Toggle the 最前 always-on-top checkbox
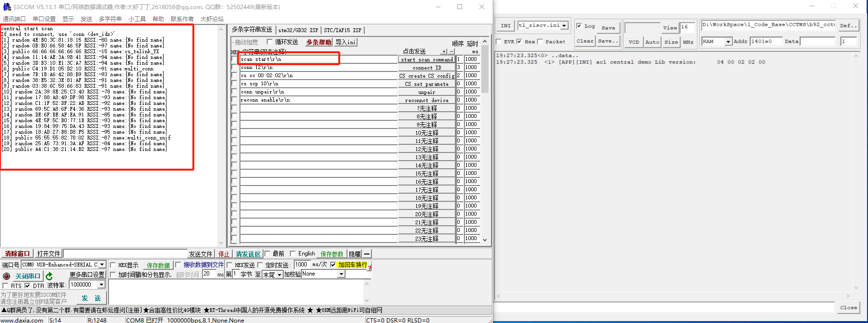 pyautogui.click(x=267, y=254)
